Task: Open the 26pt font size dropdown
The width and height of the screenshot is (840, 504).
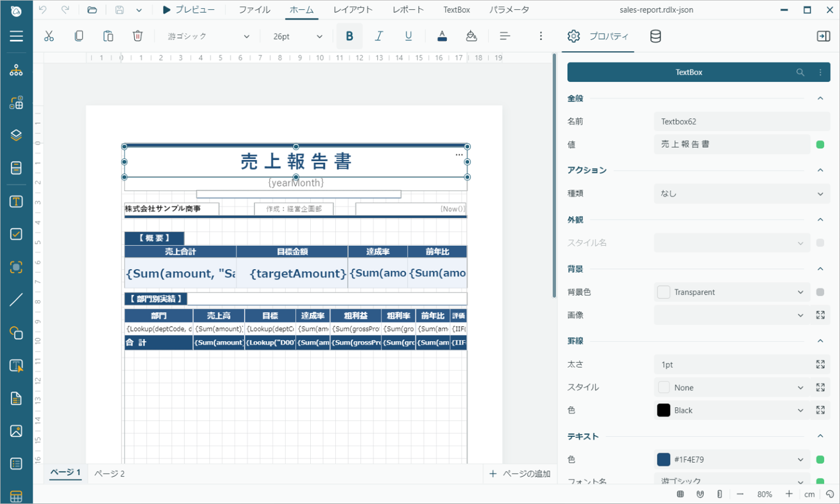Action: (297, 36)
